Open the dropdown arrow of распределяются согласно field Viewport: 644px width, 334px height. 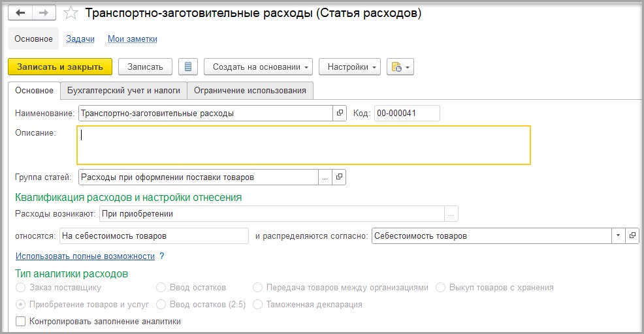point(618,236)
